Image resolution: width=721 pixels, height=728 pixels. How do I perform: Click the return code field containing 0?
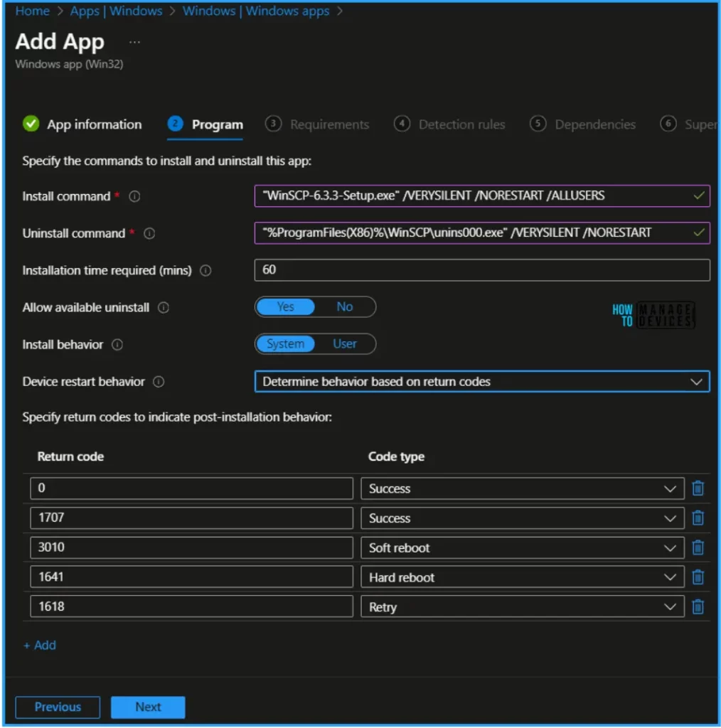click(191, 488)
